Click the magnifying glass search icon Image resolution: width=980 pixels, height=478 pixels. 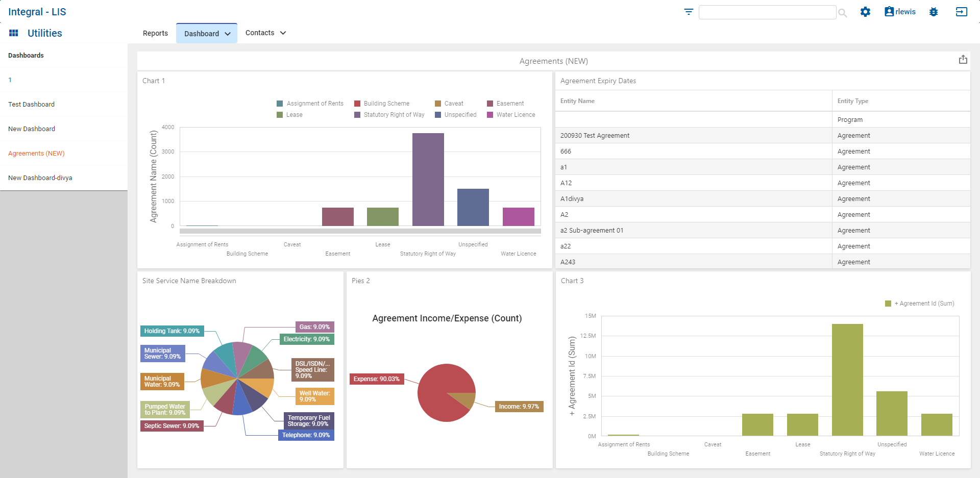pos(843,13)
